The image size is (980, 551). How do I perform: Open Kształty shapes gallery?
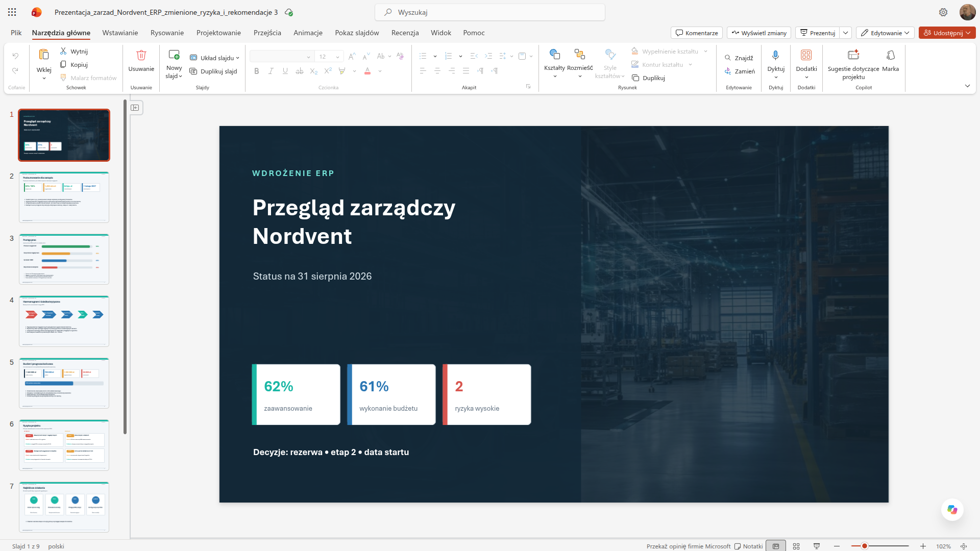tap(555, 54)
